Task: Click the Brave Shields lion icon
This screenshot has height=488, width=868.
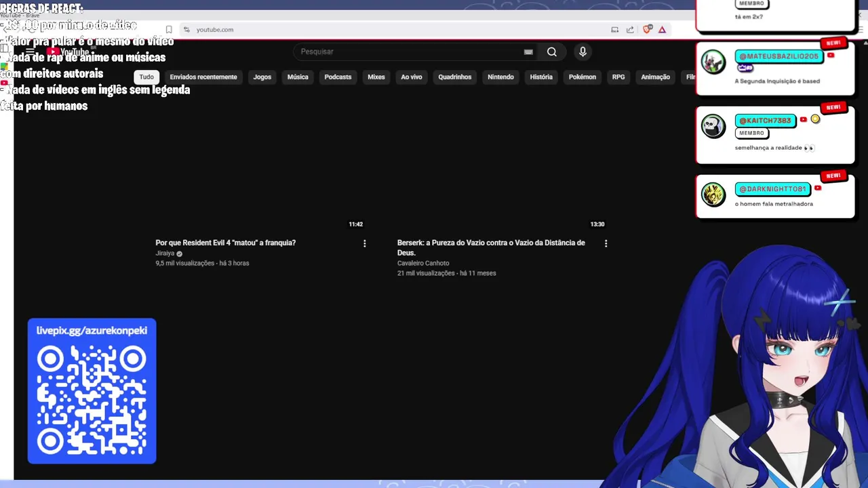Action: point(647,30)
